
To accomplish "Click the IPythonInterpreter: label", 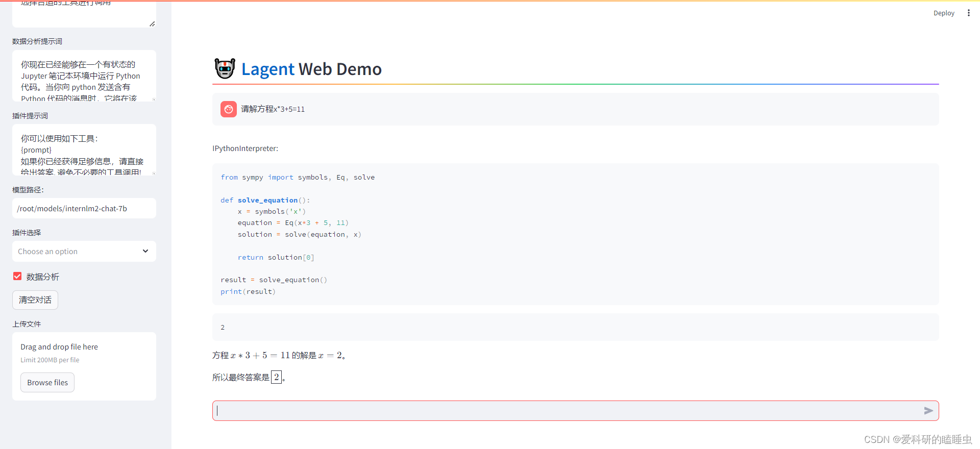I will [246, 148].
